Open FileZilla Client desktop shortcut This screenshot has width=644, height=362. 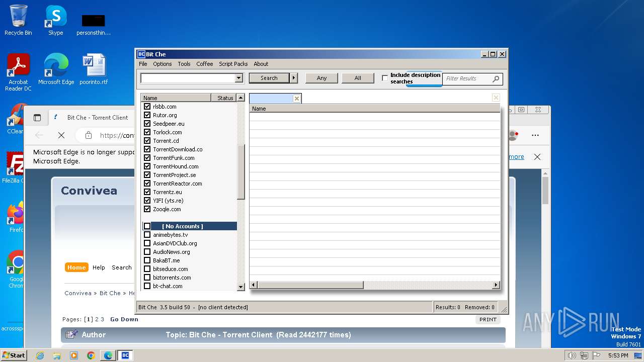point(14,168)
